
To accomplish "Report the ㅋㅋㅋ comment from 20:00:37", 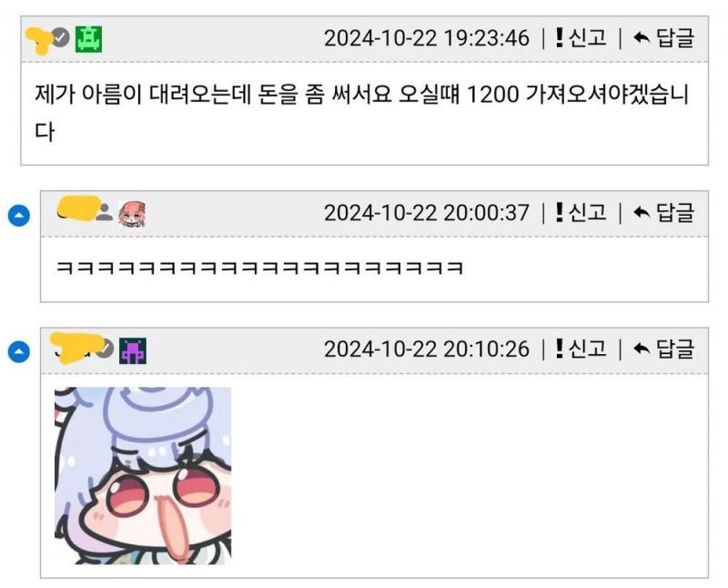I will click(581, 213).
